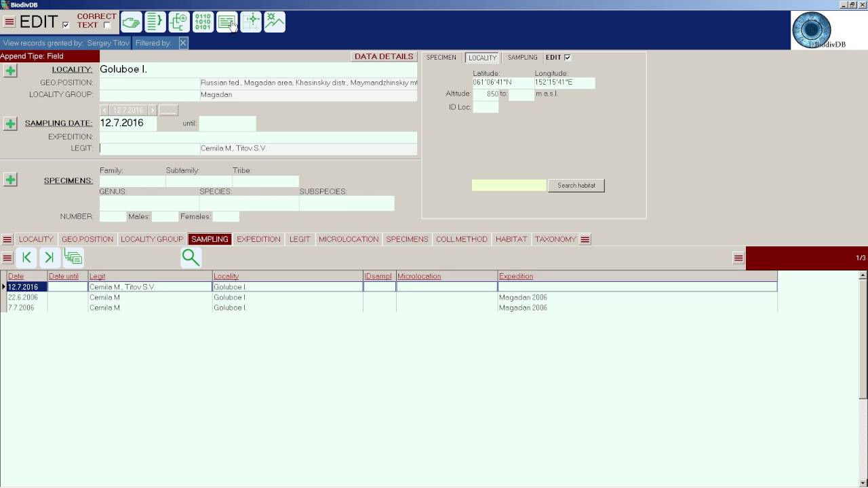Switch to the LEGIT tab
The height and width of the screenshot is (488, 868).
pyautogui.click(x=300, y=239)
